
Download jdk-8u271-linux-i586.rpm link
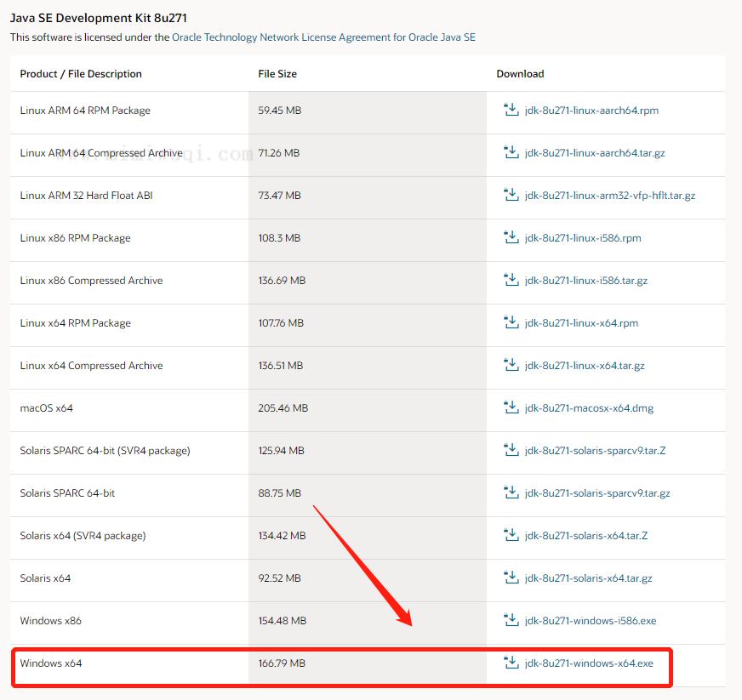point(583,238)
